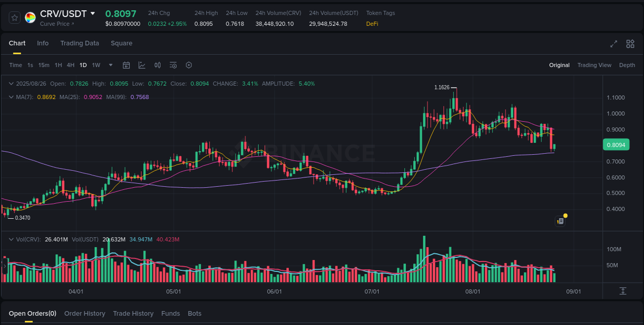Screen dimensions: 644x325
Task: Toggle the favorite star for CRV/USDT
Action: click(14, 17)
